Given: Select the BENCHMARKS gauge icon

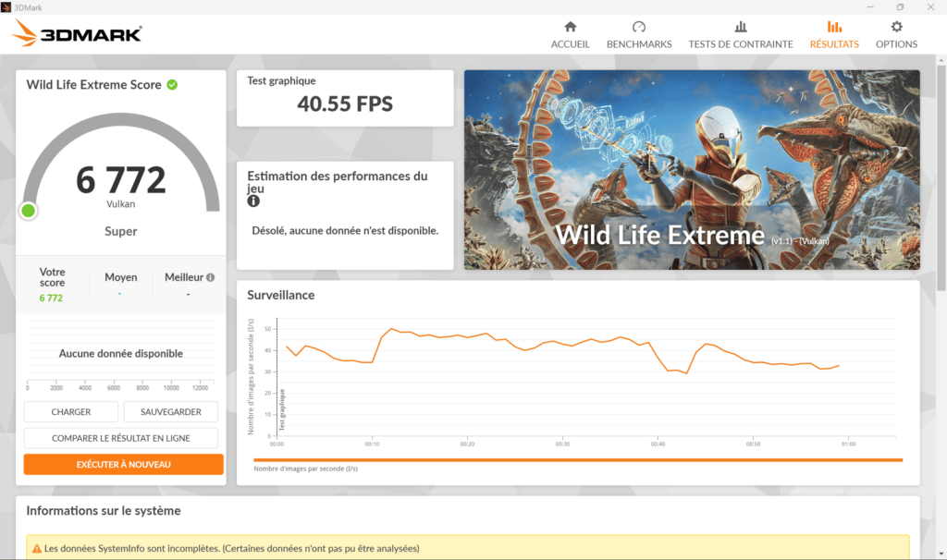Looking at the screenshot, I should click(x=639, y=28).
